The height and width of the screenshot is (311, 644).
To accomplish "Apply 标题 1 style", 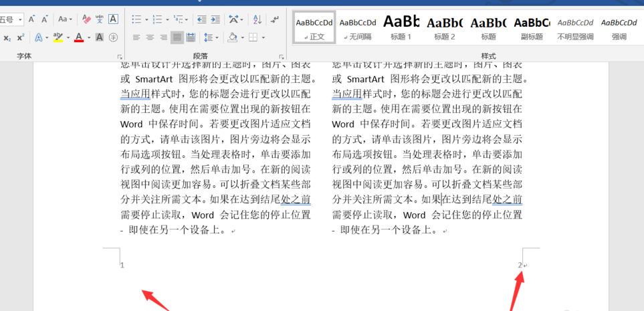I will (x=401, y=27).
